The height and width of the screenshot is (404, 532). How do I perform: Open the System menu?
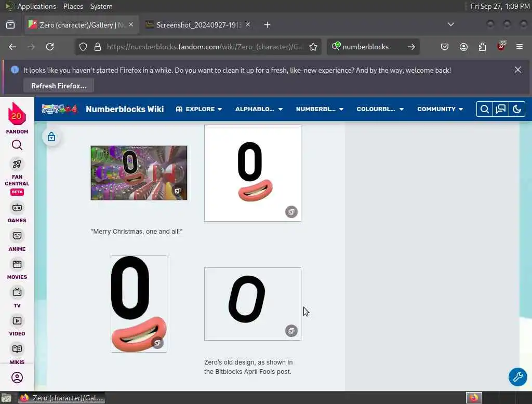101,6
